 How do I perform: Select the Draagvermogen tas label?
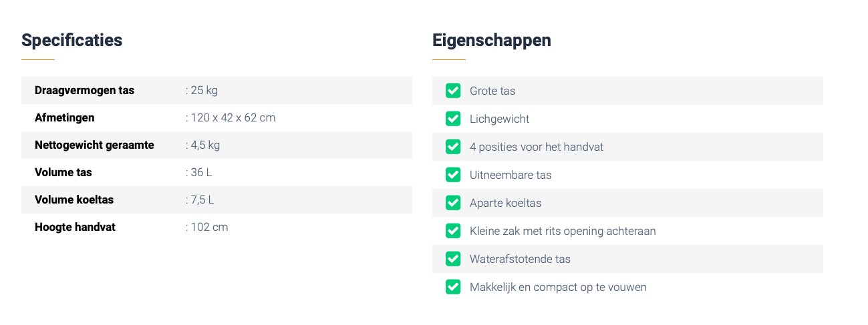(x=84, y=90)
